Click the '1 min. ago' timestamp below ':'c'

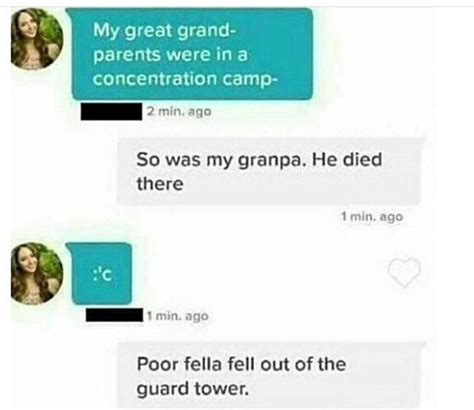178,316
